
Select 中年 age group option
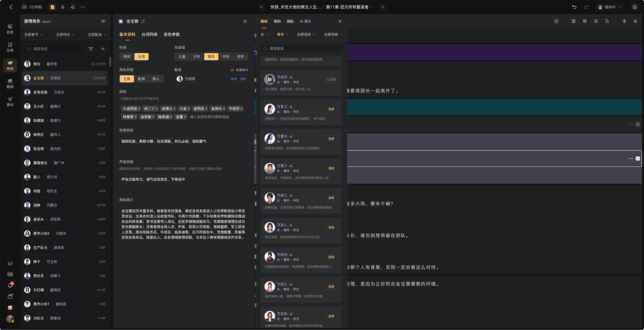(x=226, y=57)
